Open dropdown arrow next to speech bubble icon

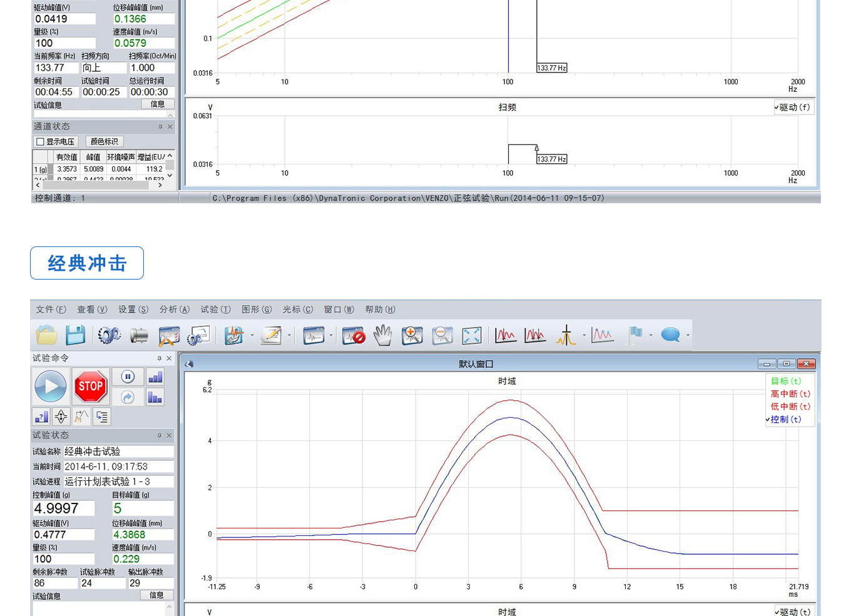688,336
